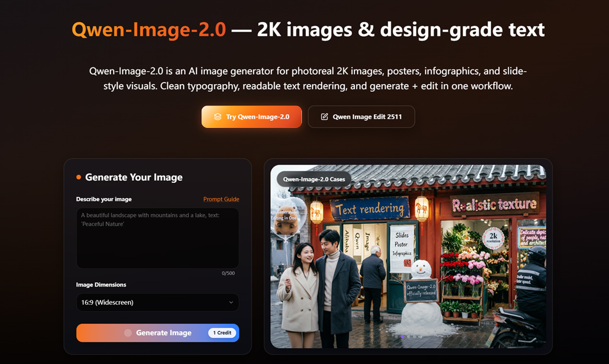609x364 pixels.
Task: Click the 0/500 character counter
Action: 229,273
